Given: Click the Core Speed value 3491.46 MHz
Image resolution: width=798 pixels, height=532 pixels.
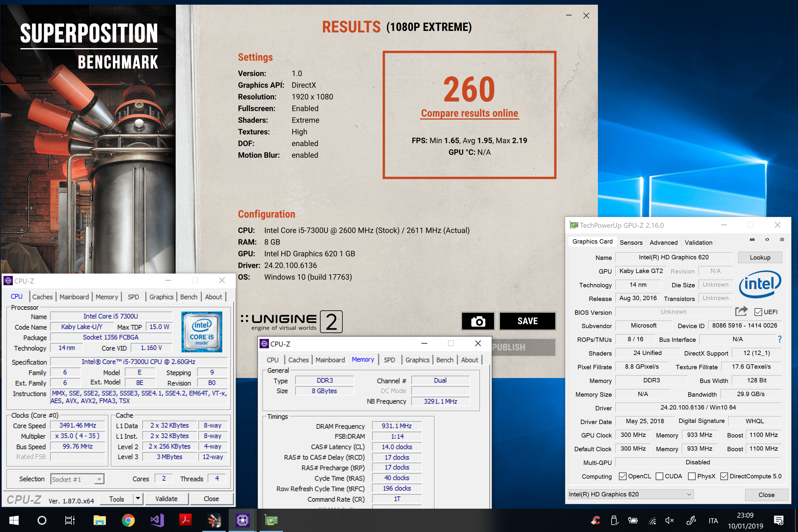Looking at the screenshot, I should pyautogui.click(x=77, y=425).
